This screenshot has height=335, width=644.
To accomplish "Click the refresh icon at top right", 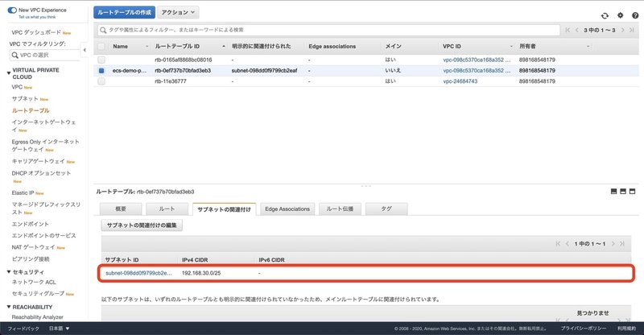I will click(x=605, y=15).
